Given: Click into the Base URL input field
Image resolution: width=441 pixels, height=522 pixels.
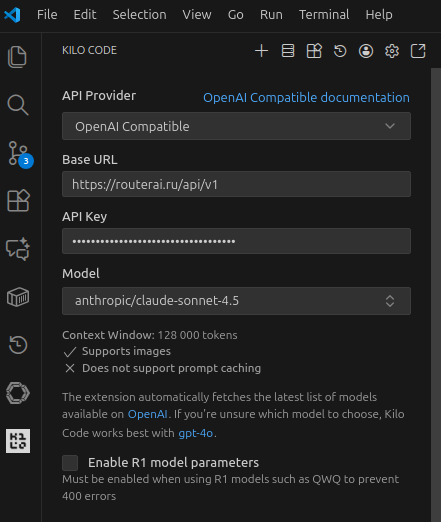Looking at the screenshot, I should point(236,184).
